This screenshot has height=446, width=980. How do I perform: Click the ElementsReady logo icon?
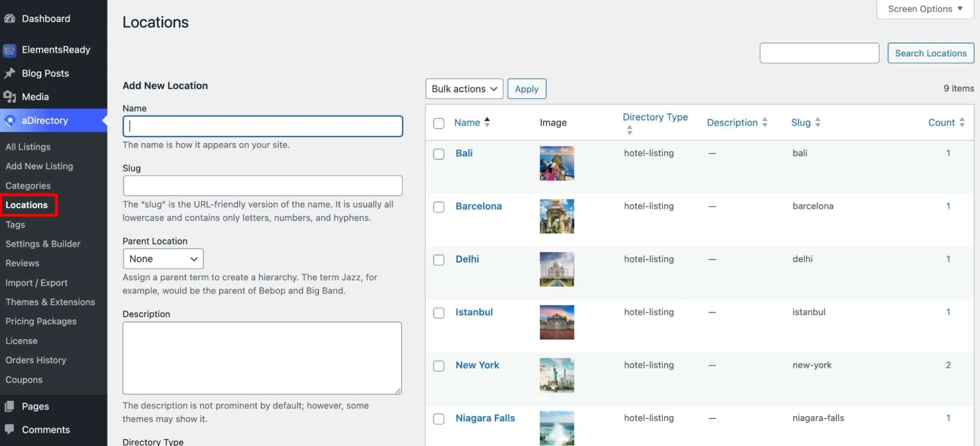pos(9,50)
